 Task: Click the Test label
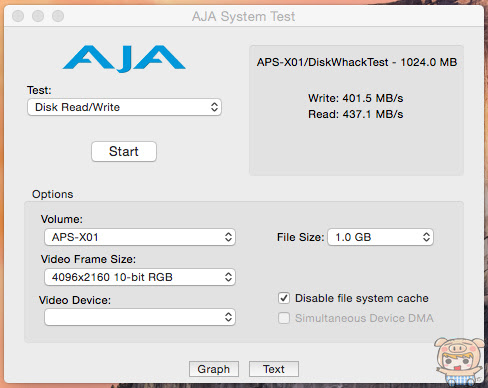[39, 90]
